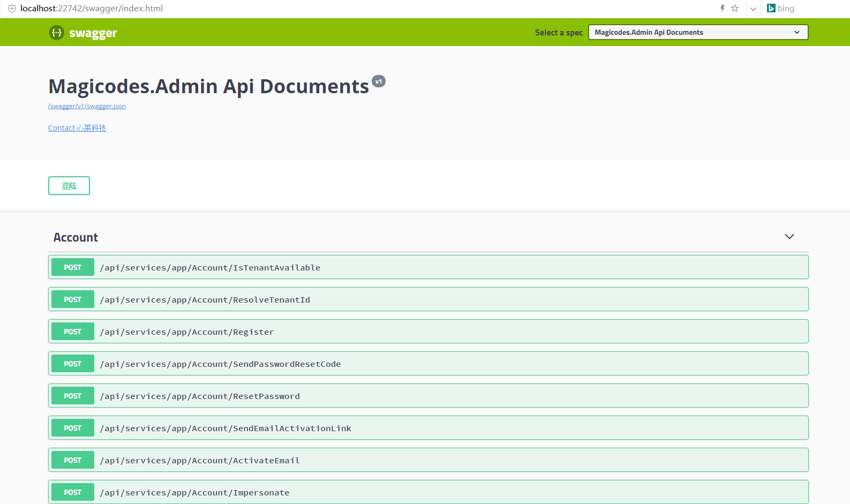Collapse the Account section chevron
The width and height of the screenshot is (850, 504).
coord(789,237)
